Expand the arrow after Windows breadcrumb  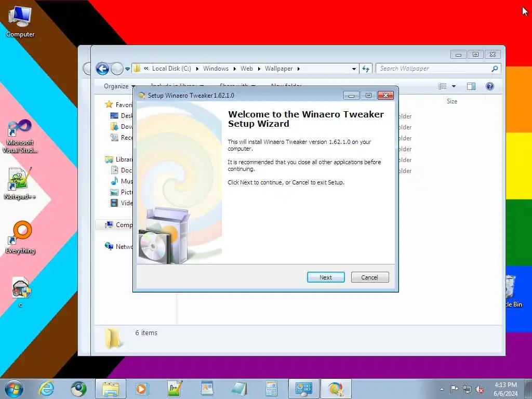[234, 69]
